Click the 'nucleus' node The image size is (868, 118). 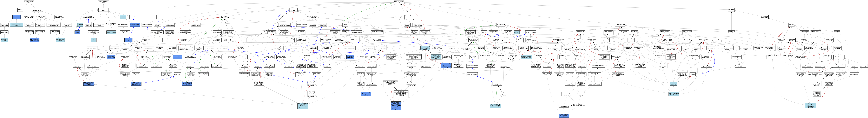94,40
